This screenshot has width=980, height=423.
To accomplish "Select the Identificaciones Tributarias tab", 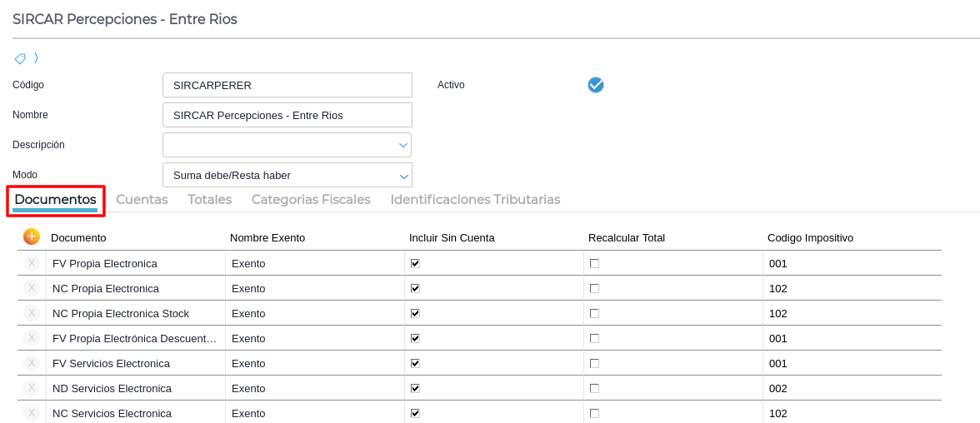I will (x=475, y=200).
